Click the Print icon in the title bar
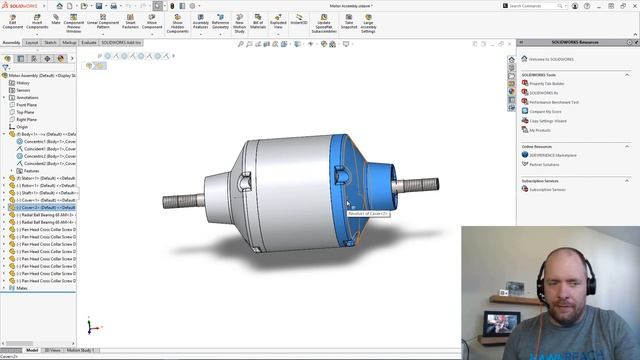The width and height of the screenshot is (640, 360). click(x=113, y=6)
